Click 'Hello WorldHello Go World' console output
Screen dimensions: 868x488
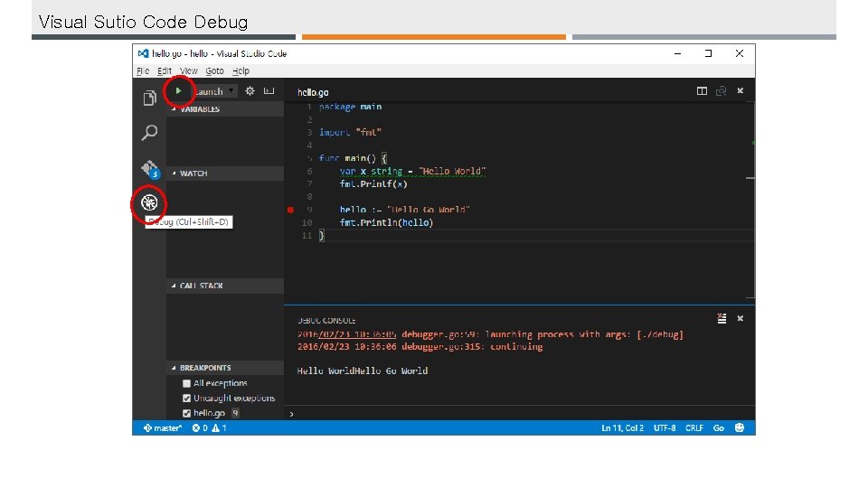362,371
